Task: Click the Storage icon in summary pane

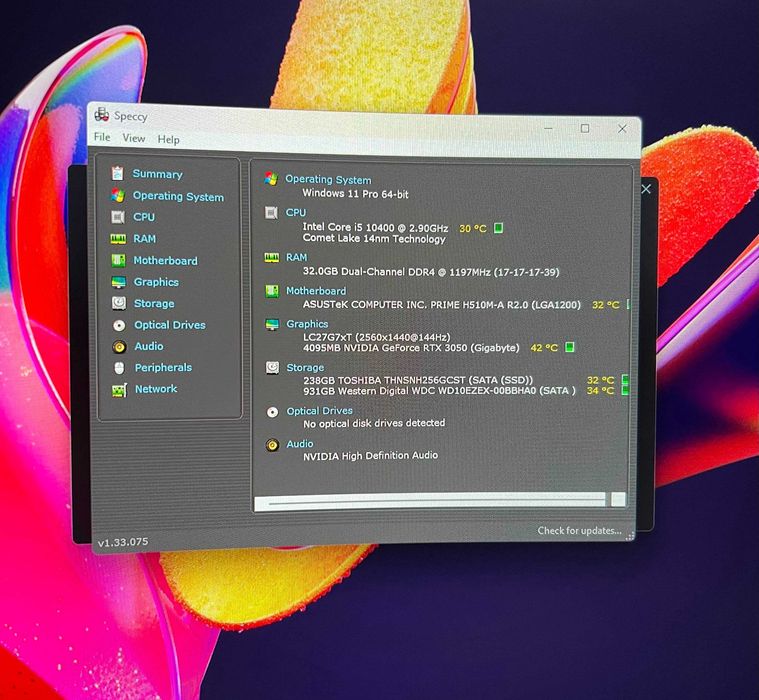Action: [273, 367]
